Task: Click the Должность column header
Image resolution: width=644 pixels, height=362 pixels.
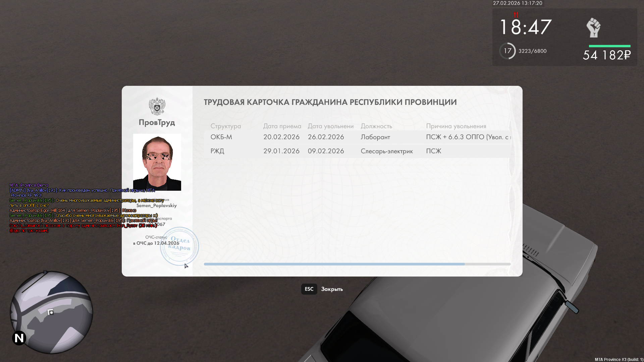Action: pyautogui.click(x=376, y=126)
